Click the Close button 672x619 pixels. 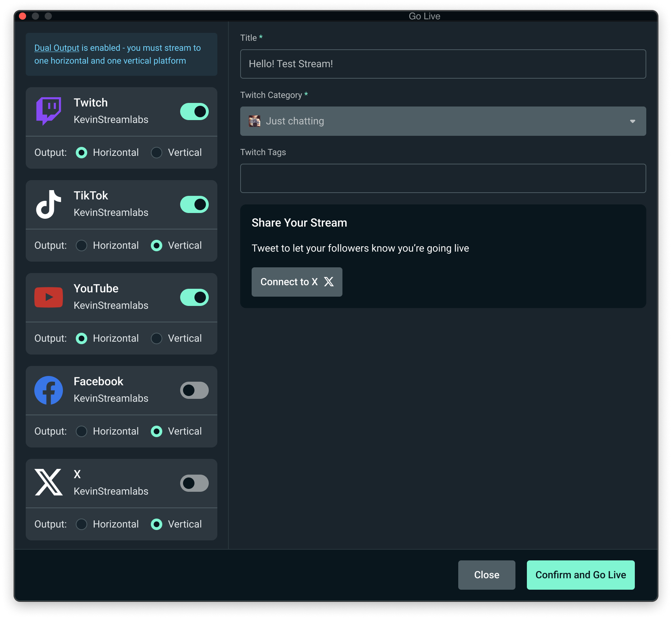(x=486, y=575)
